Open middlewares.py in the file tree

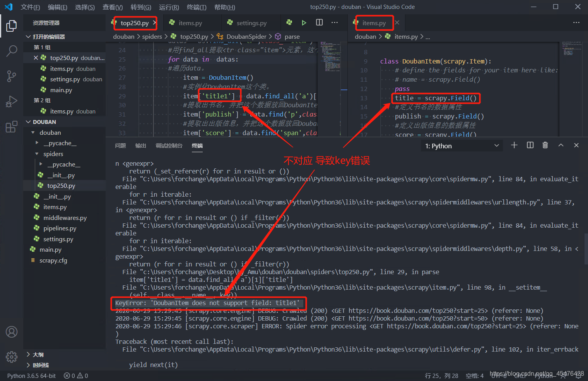pos(64,218)
